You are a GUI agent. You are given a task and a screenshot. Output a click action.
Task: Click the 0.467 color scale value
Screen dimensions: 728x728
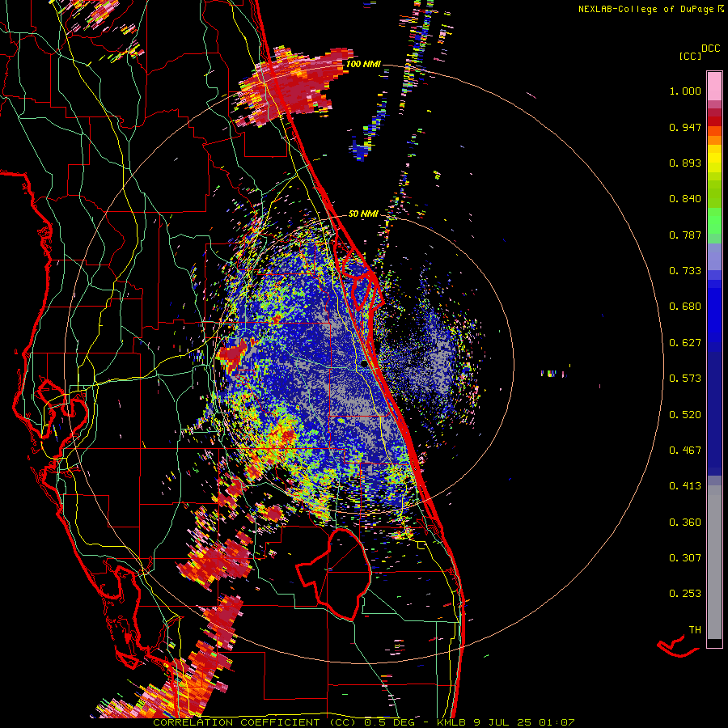[x=685, y=451]
